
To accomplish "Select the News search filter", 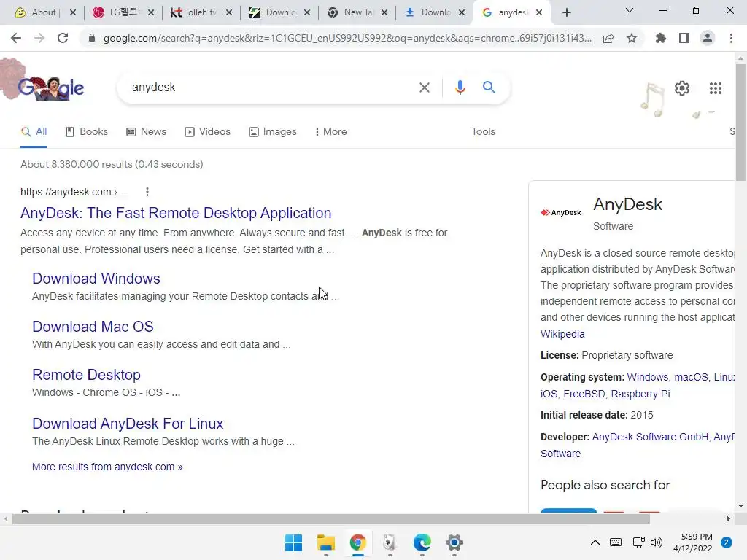I will pos(146,131).
